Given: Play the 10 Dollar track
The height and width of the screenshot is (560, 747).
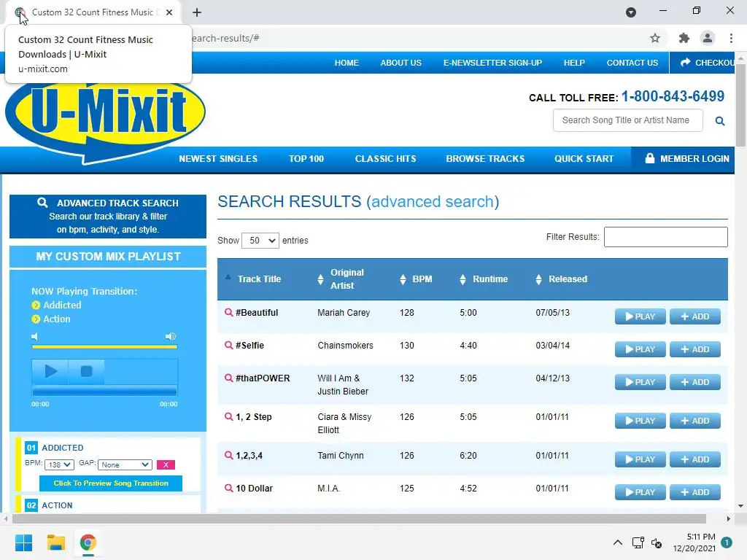Looking at the screenshot, I should (x=640, y=492).
